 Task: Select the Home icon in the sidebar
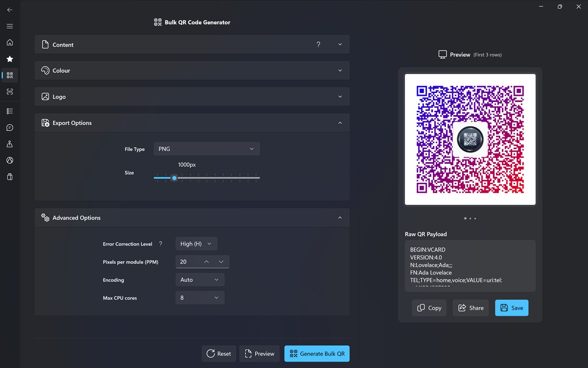click(x=9, y=42)
